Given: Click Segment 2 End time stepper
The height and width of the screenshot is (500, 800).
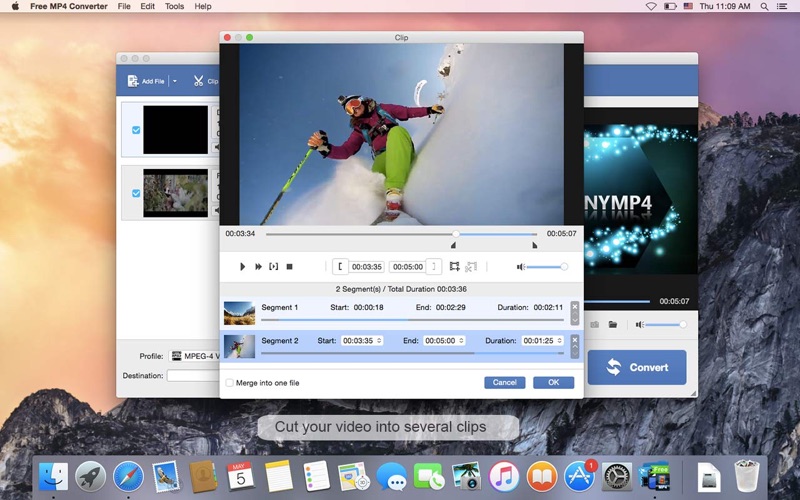Looking at the screenshot, I should coord(461,341).
